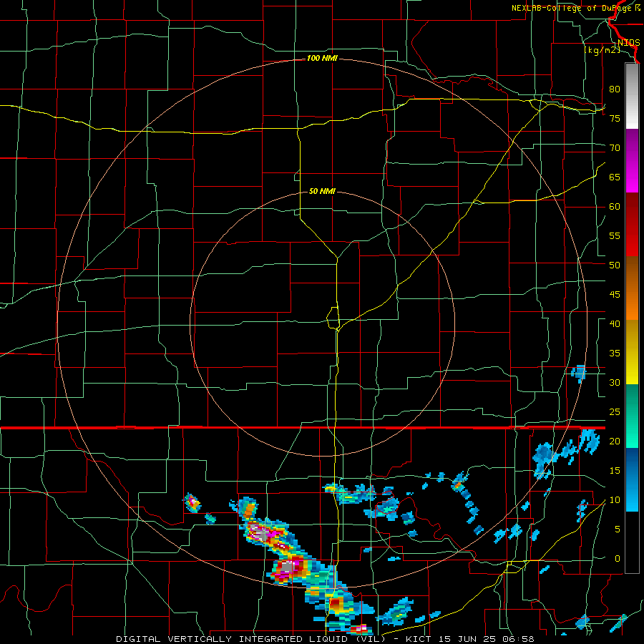The image size is (644, 644).
Task: Pick the yellow segment of the color scale
Action: pyautogui.click(x=632, y=352)
